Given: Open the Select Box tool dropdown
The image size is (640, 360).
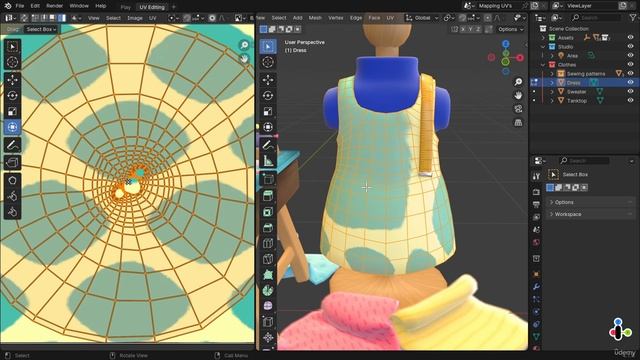Looking at the screenshot, I should [41, 29].
